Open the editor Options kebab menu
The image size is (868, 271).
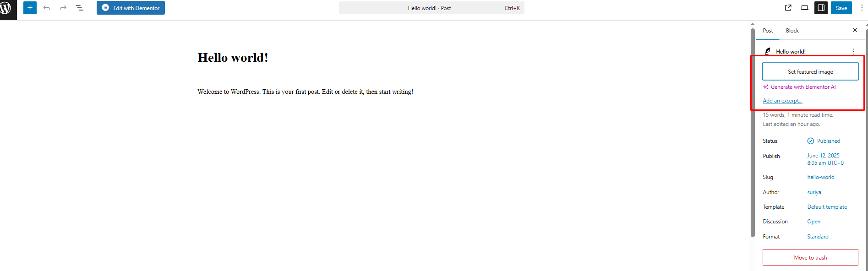tap(862, 8)
